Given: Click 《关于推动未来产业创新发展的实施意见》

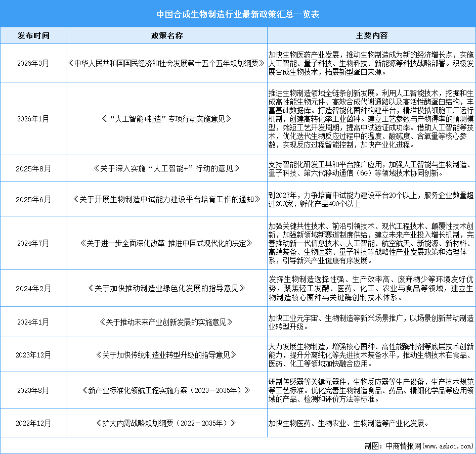Looking at the screenshot, I should coord(167,322).
